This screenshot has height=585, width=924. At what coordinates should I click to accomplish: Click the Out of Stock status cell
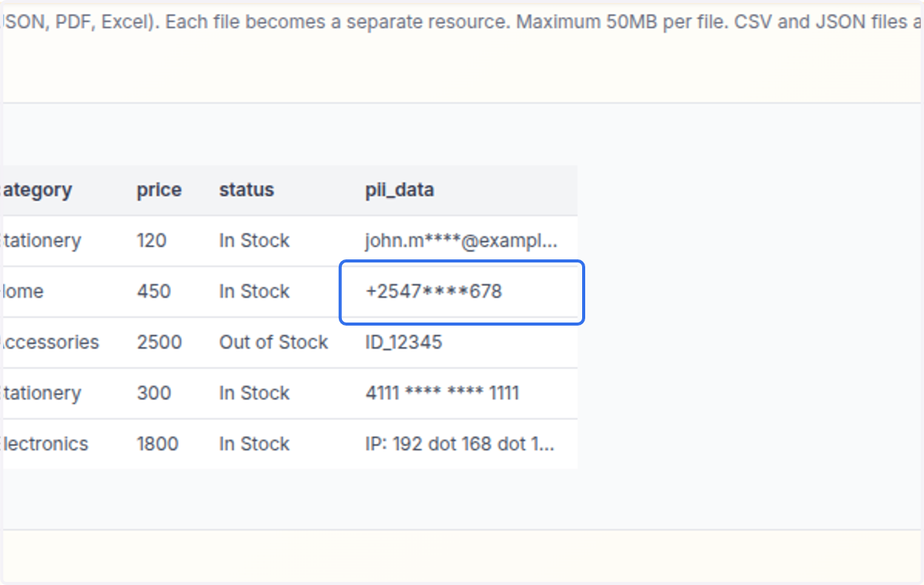(x=273, y=343)
